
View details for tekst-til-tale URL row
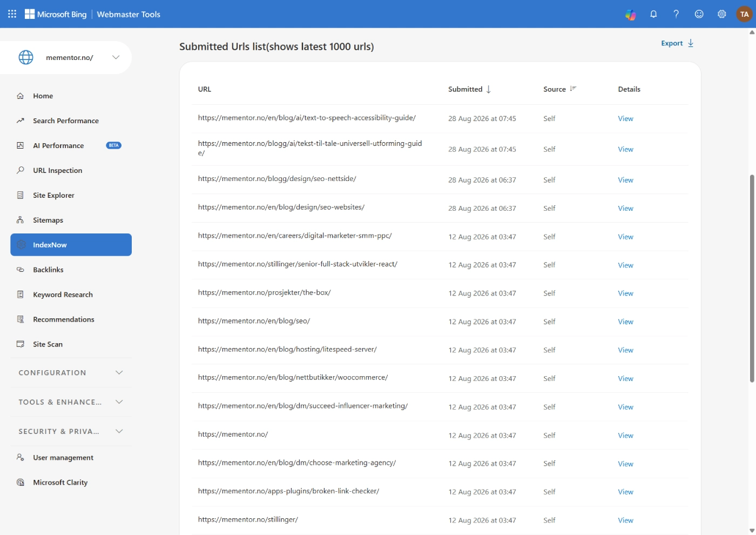click(625, 149)
